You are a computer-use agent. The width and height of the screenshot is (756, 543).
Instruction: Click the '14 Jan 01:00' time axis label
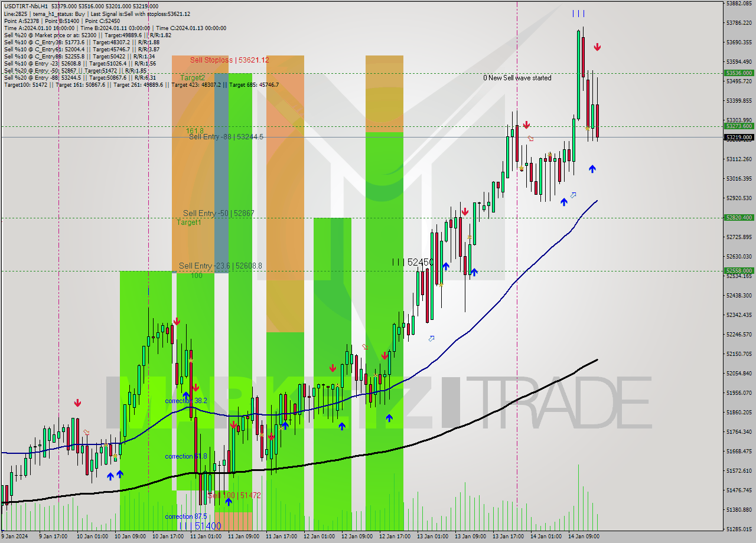[x=545, y=537]
